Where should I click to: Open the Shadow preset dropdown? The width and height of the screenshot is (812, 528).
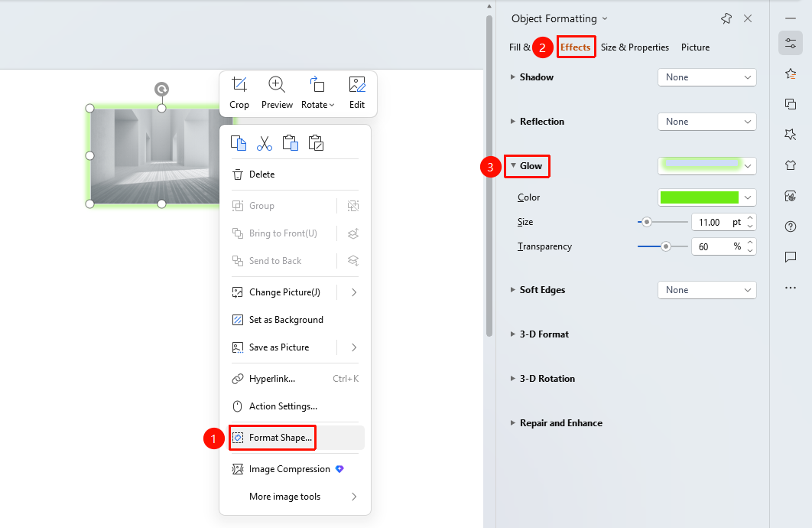coord(707,77)
